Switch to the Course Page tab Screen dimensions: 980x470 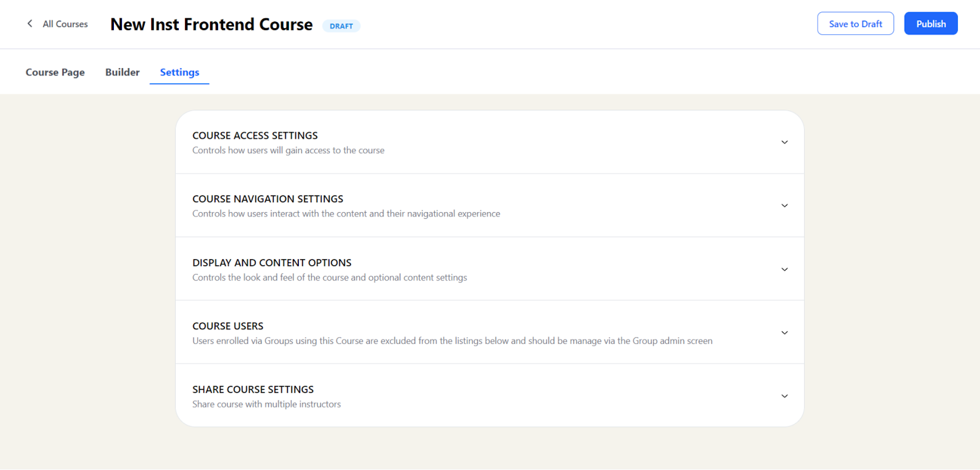point(55,72)
